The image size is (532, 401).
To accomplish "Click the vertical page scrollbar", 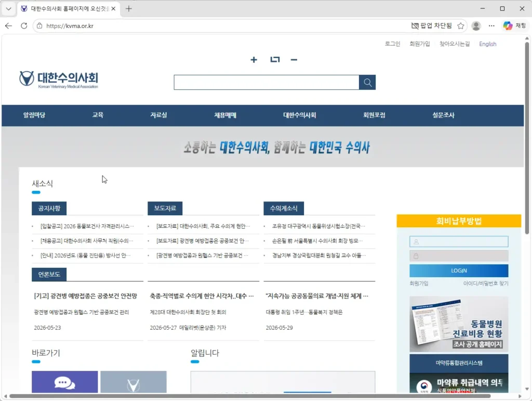I will click(527, 137).
